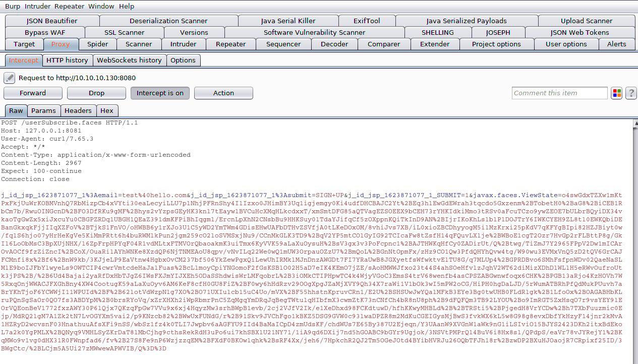Select the Raw request view tab
638x364 pixels.
point(16,110)
